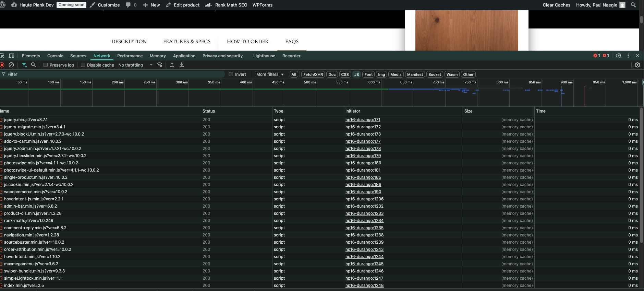644x291 pixels.
Task: Click the Edit product link
Action: [x=183, y=5]
